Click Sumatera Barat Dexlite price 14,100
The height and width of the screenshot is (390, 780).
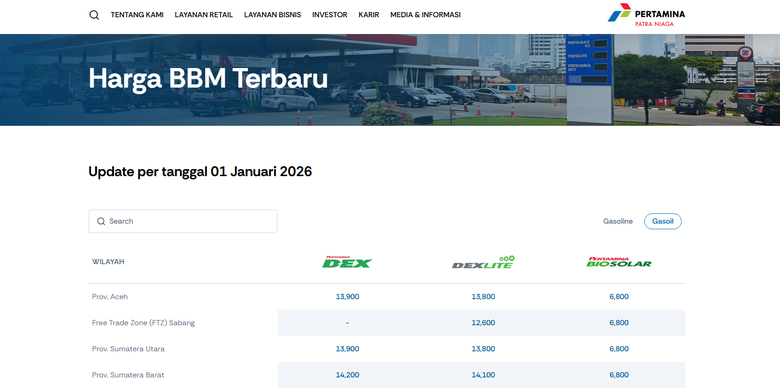tap(483, 375)
